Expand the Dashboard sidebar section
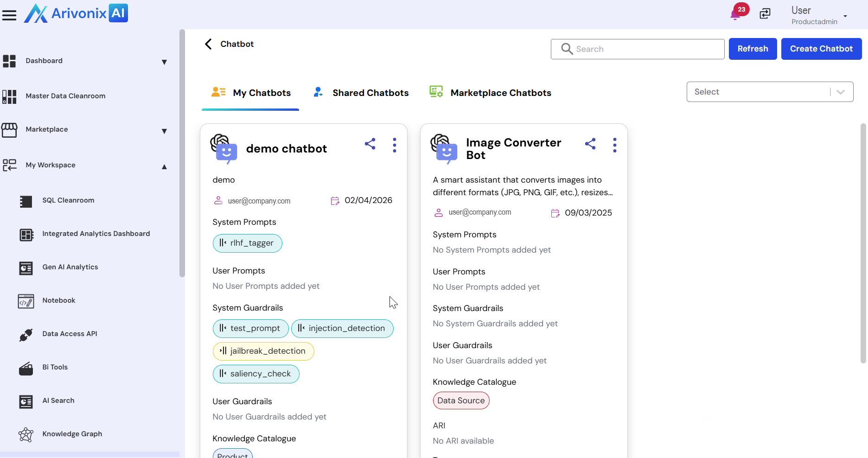The image size is (868, 458). [x=164, y=62]
